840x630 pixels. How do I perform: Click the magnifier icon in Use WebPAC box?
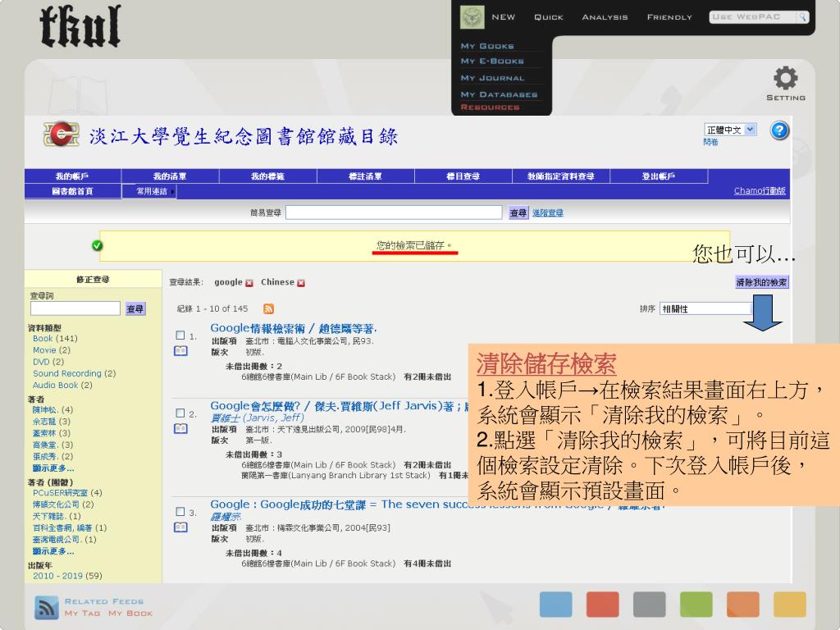point(802,17)
